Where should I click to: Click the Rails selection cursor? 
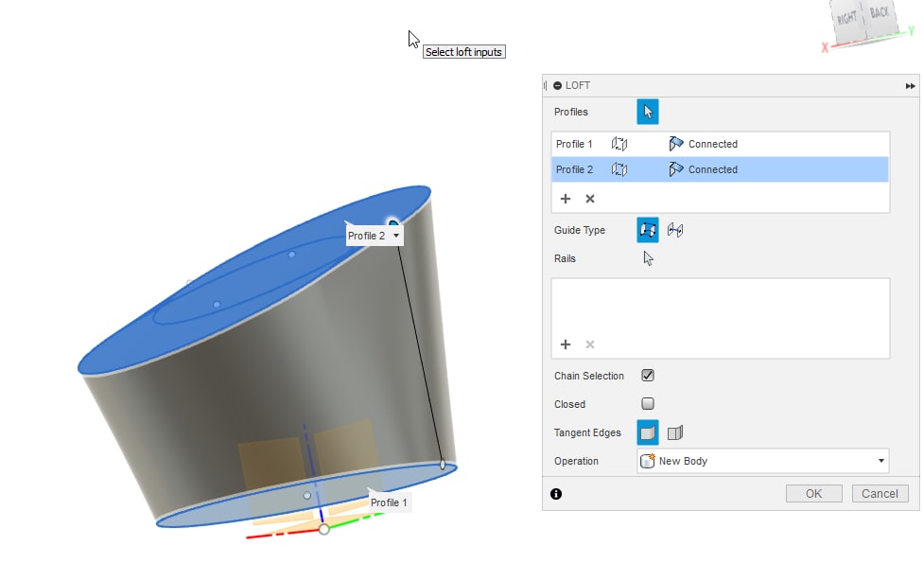click(648, 258)
